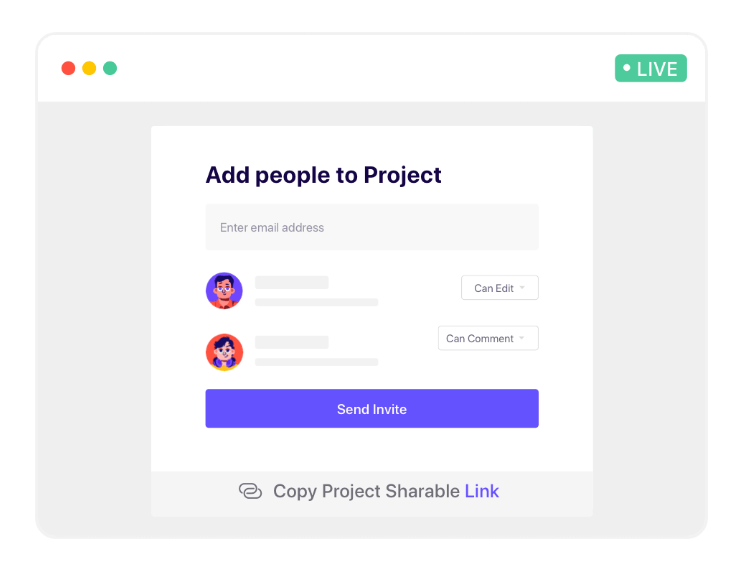Click the second member's name placeholder
Screen dimensions: 737x568
[x=291, y=342]
